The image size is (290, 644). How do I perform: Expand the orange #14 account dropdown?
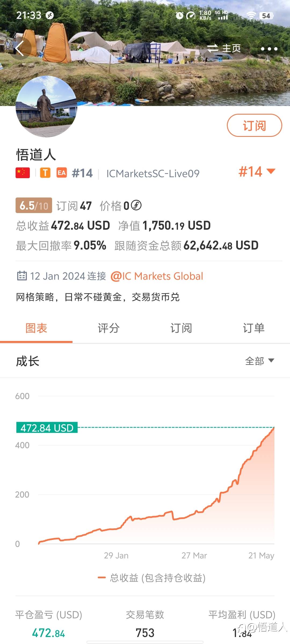[257, 171]
